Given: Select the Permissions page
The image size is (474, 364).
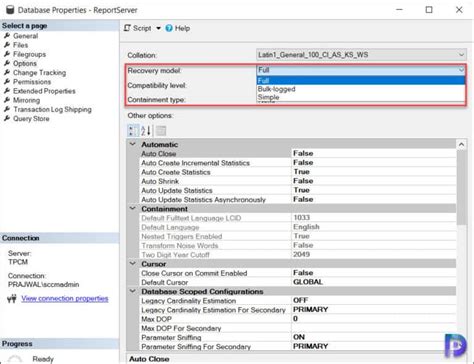Looking at the screenshot, I should [x=32, y=82].
